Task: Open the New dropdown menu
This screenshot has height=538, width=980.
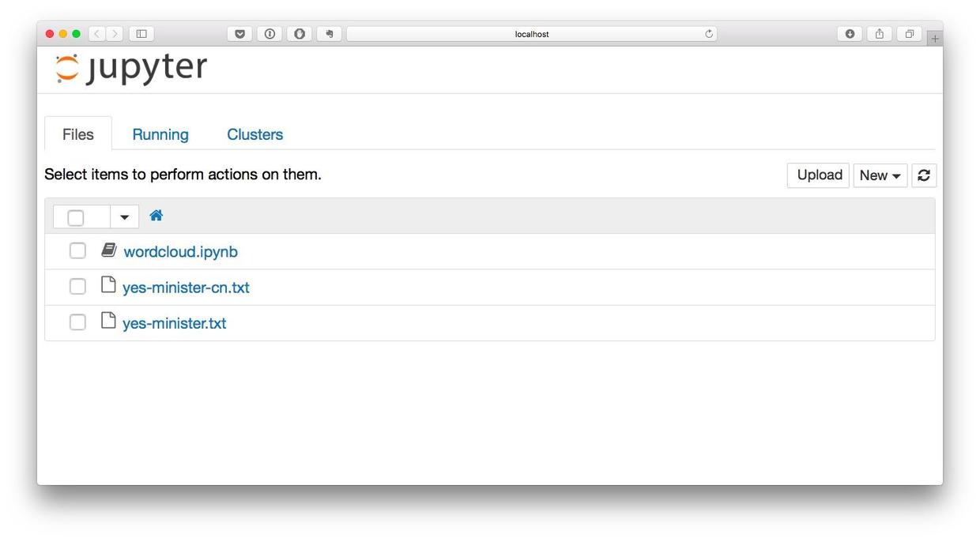Action: point(880,175)
